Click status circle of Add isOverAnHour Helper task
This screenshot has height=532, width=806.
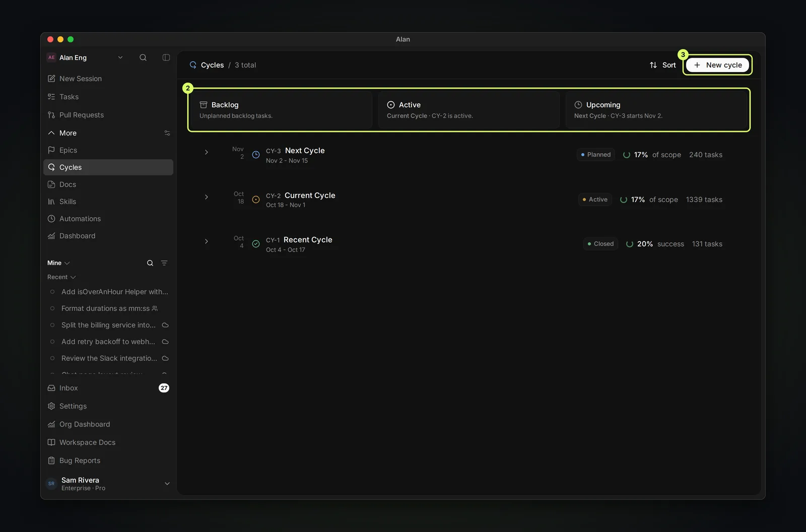[x=52, y=292]
